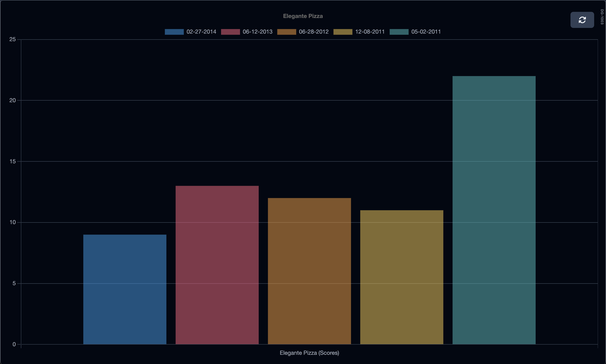Click the Elegante Pizza chart title

point(303,16)
